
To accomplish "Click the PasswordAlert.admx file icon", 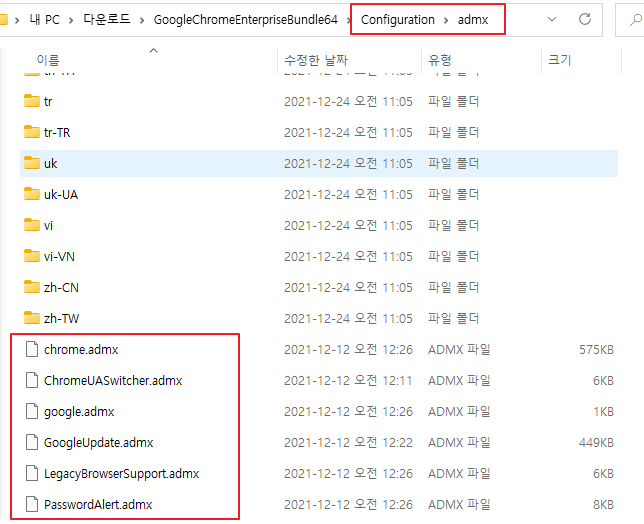I will (32, 504).
